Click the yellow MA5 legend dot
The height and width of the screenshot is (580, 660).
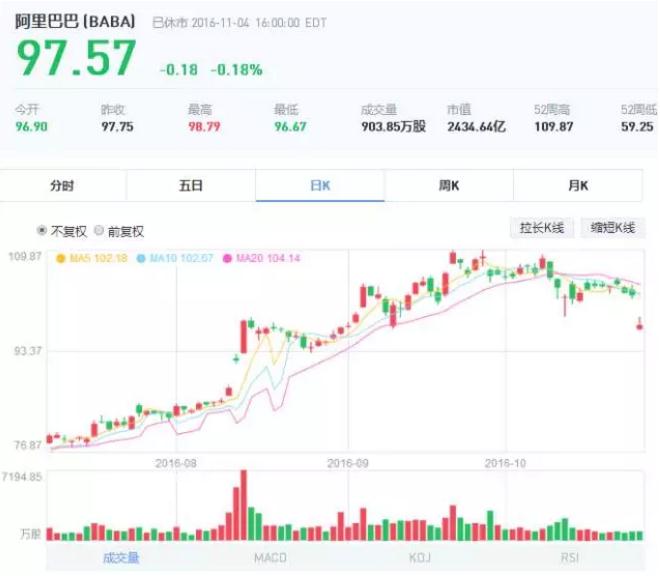tap(61, 258)
